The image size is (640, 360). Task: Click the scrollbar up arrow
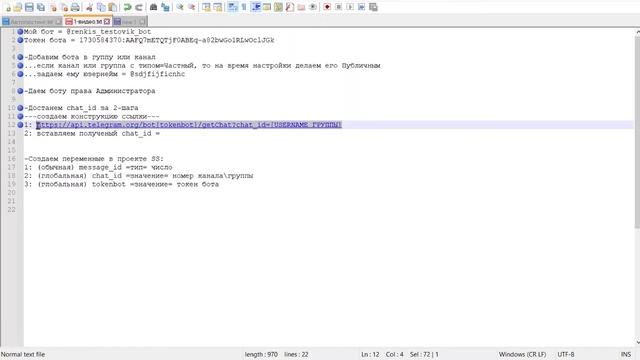637,32
